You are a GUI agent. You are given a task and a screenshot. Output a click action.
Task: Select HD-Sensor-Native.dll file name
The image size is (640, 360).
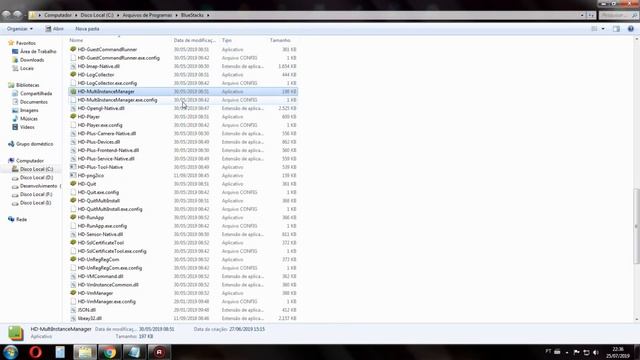100,234
